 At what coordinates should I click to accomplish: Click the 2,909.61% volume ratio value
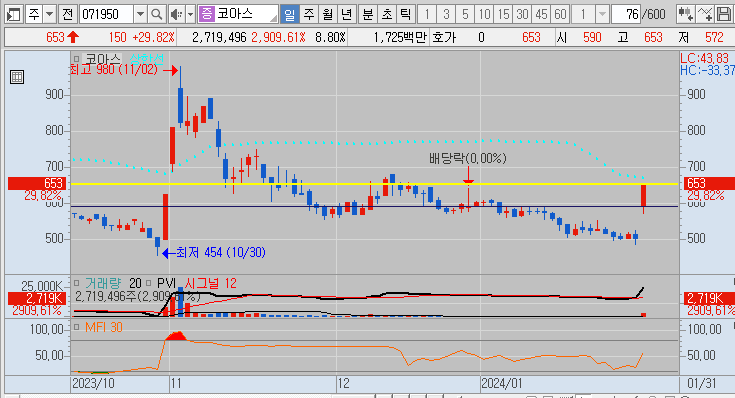[278, 38]
